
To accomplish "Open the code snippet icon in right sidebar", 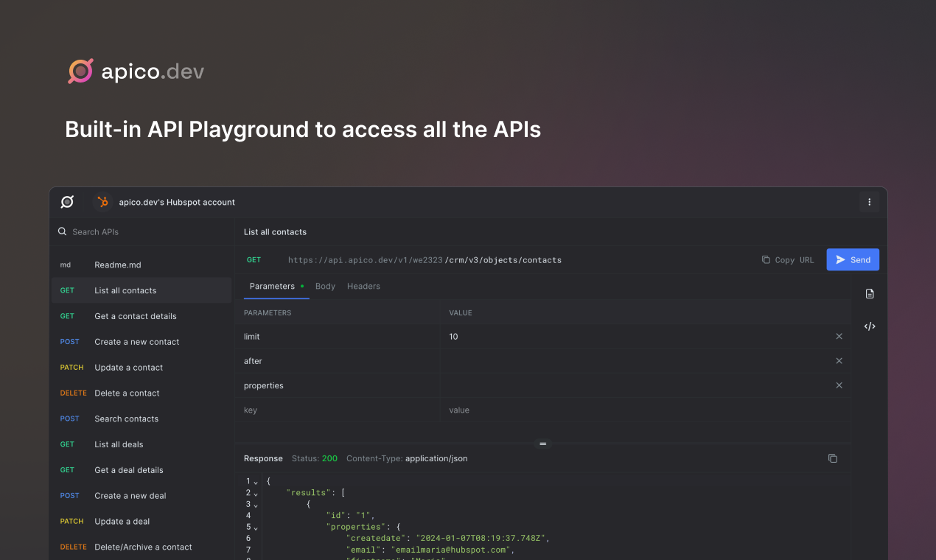I will [x=870, y=326].
